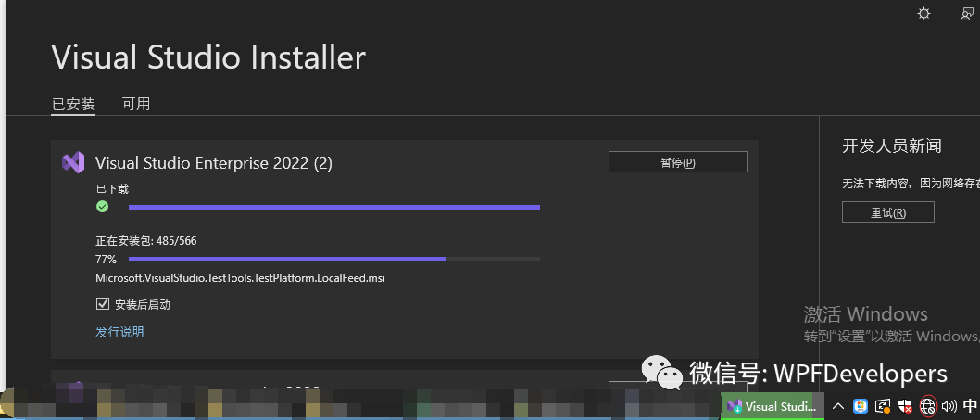980x420 pixels.
Task: Open Windows Security shield tray icon
Action: point(905,406)
